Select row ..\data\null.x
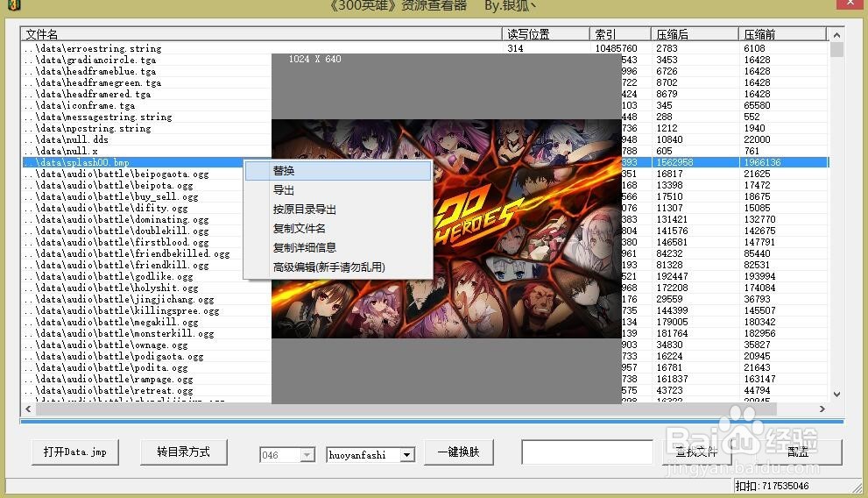The image size is (868, 498). coord(425,151)
